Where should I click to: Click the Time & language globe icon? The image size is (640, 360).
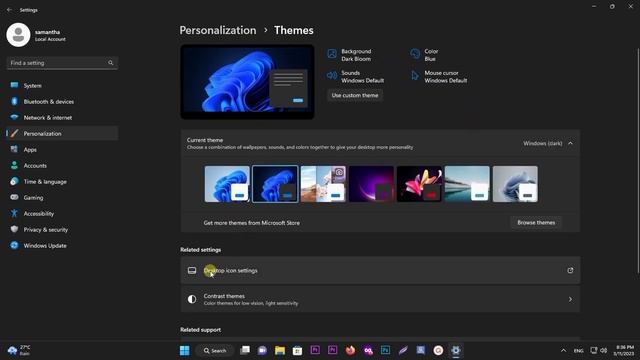[14, 181]
